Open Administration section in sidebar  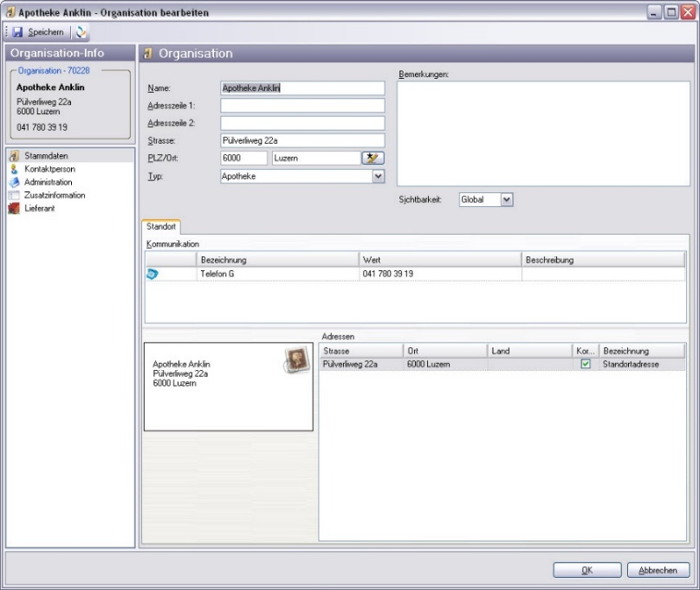48,182
